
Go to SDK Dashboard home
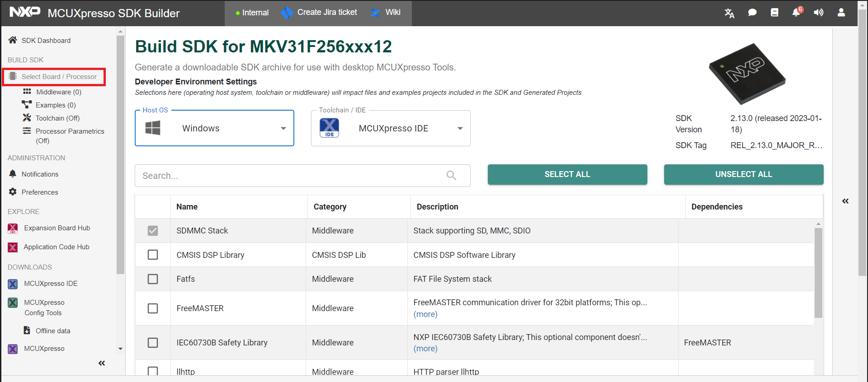[40, 40]
